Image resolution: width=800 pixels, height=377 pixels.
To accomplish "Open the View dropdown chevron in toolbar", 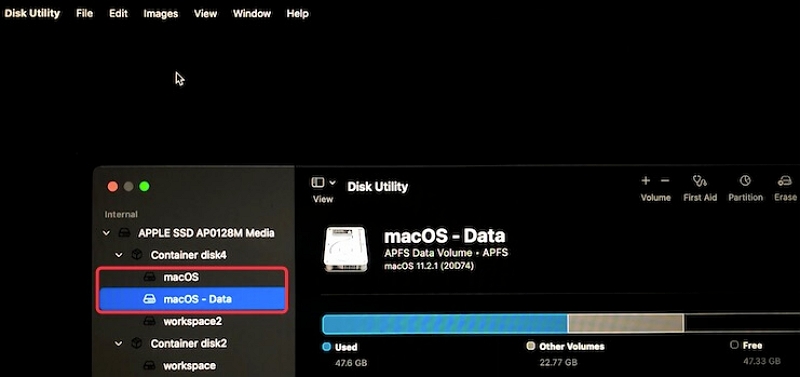I will click(x=333, y=182).
